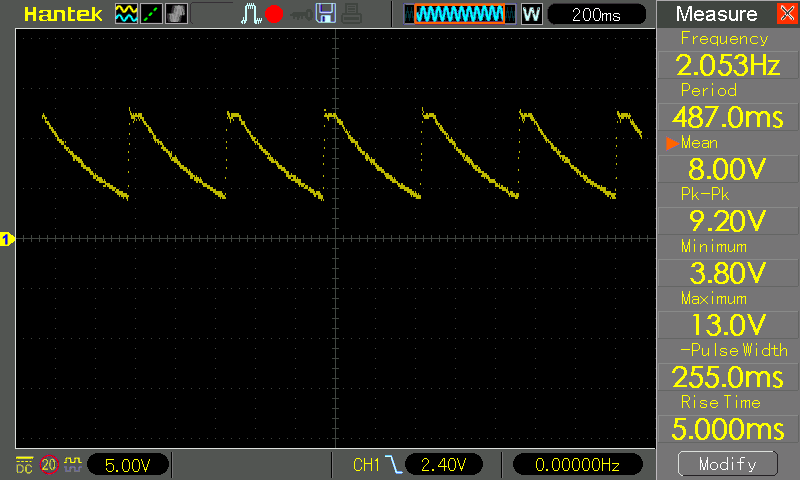Click the waveform memory position bar
The width and height of the screenshot is (800, 480).
461,14
